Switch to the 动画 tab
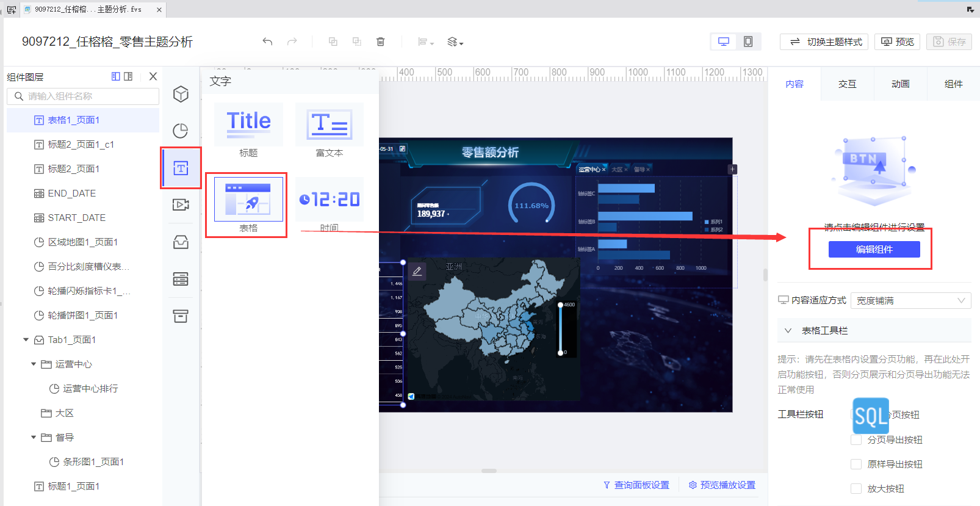Viewport: 980px width, 506px height. tap(900, 84)
